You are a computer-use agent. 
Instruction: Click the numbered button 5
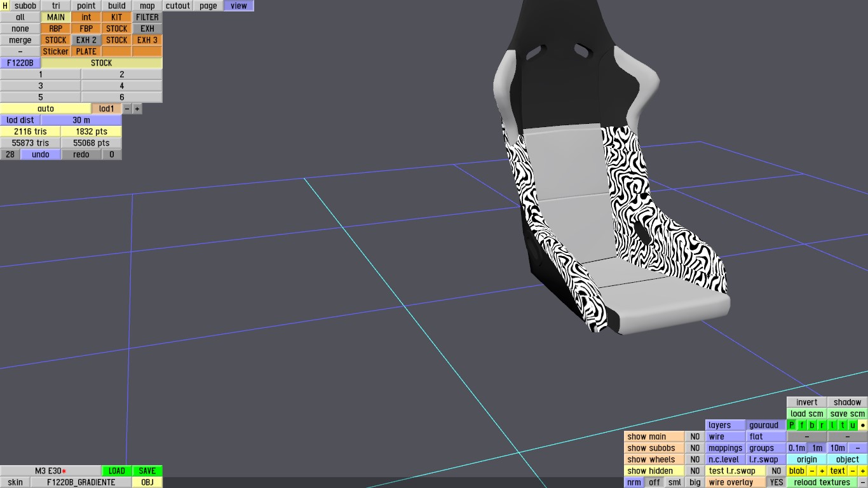point(41,97)
